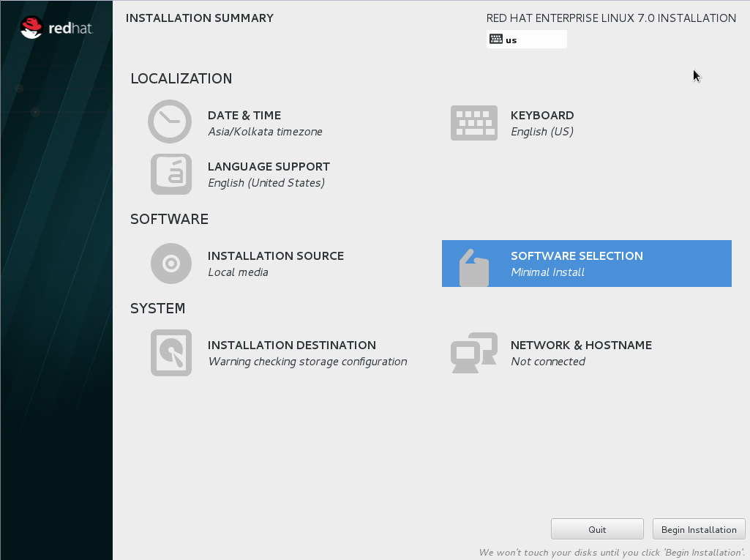Click 'Not connected' network status text
Image resolution: width=750 pixels, height=560 pixels.
[547, 362]
